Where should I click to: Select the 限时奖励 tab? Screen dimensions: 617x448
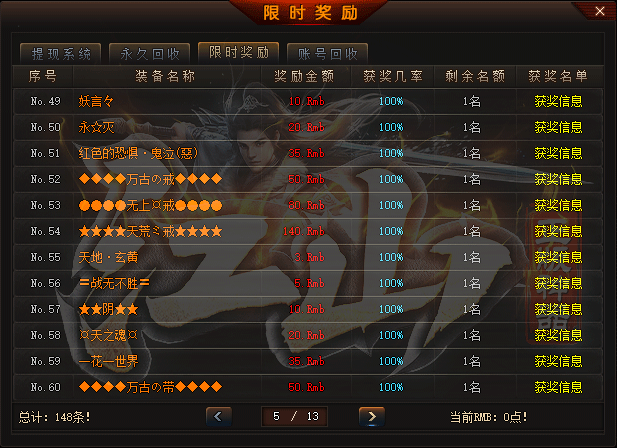(238, 52)
